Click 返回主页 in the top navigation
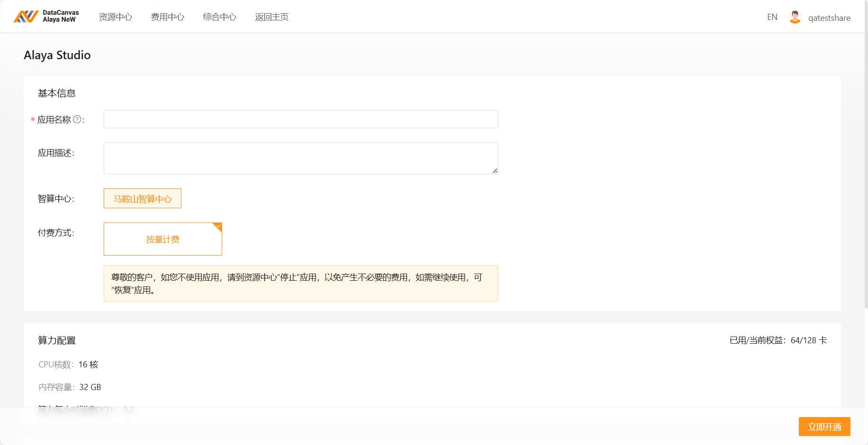868x445 pixels. coord(272,17)
